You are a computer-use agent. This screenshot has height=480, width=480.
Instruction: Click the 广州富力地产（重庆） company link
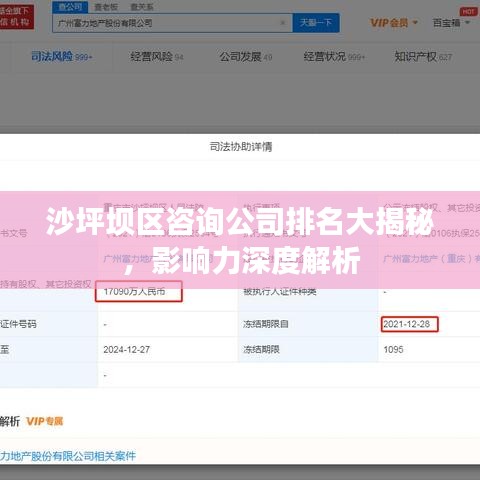pos(431,258)
